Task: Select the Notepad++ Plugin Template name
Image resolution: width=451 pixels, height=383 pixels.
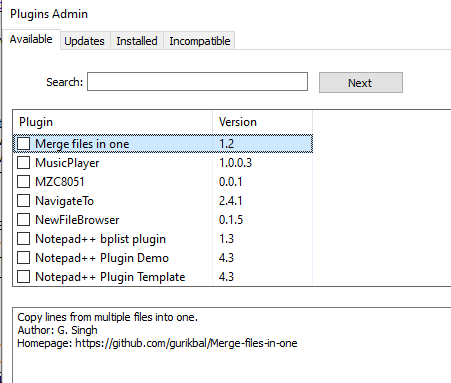Action: point(110,277)
